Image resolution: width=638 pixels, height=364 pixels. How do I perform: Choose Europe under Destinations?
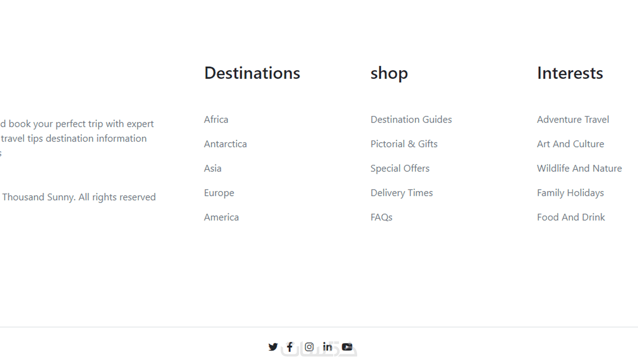219,193
